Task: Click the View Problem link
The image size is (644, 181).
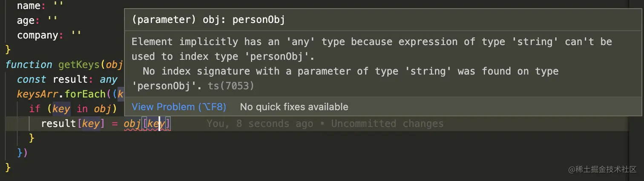Action: [x=178, y=107]
